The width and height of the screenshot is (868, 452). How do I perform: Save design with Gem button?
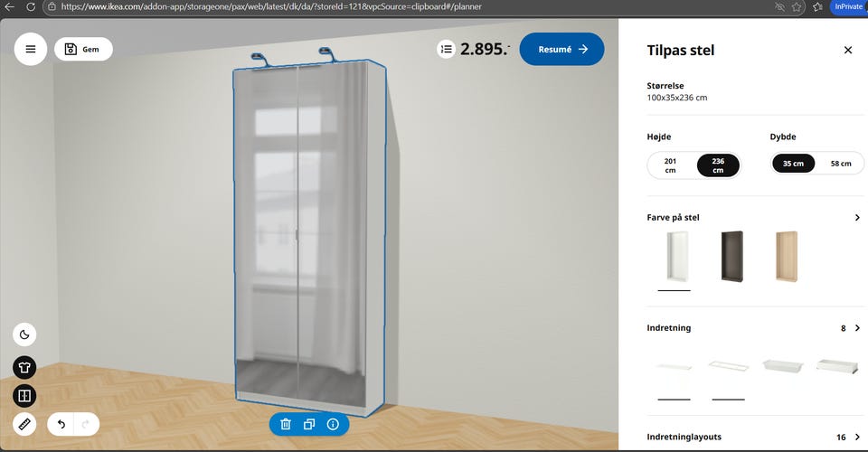click(x=83, y=49)
